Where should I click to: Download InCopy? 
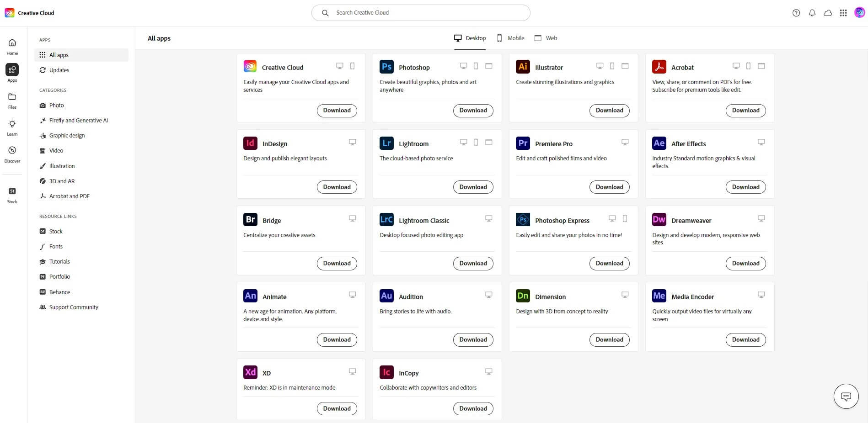click(x=473, y=409)
